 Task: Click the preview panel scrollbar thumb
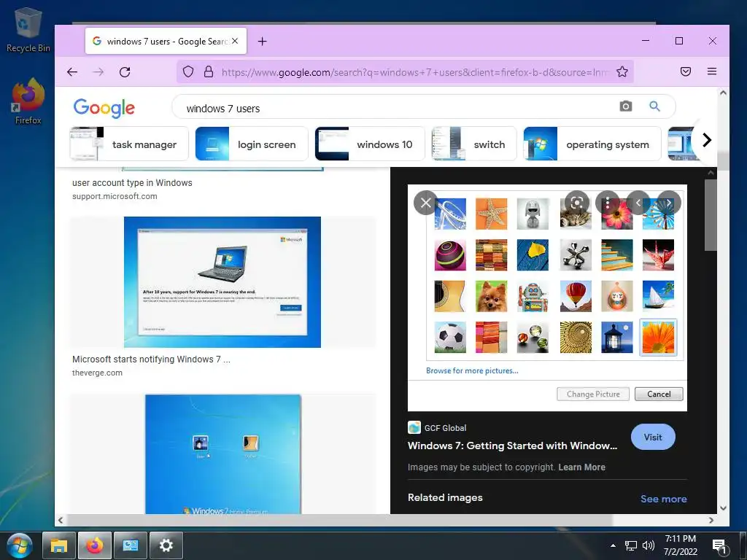click(711, 215)
